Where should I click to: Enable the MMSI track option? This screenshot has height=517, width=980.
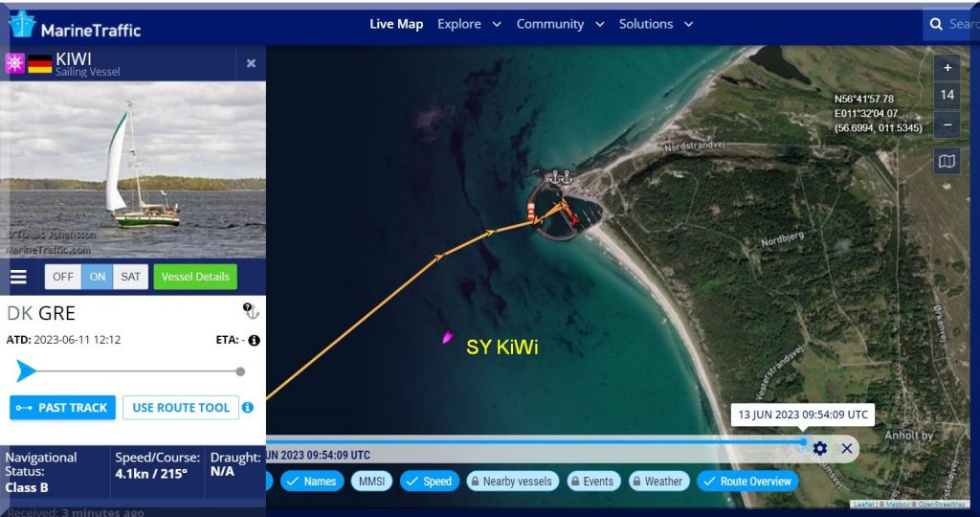370,482
